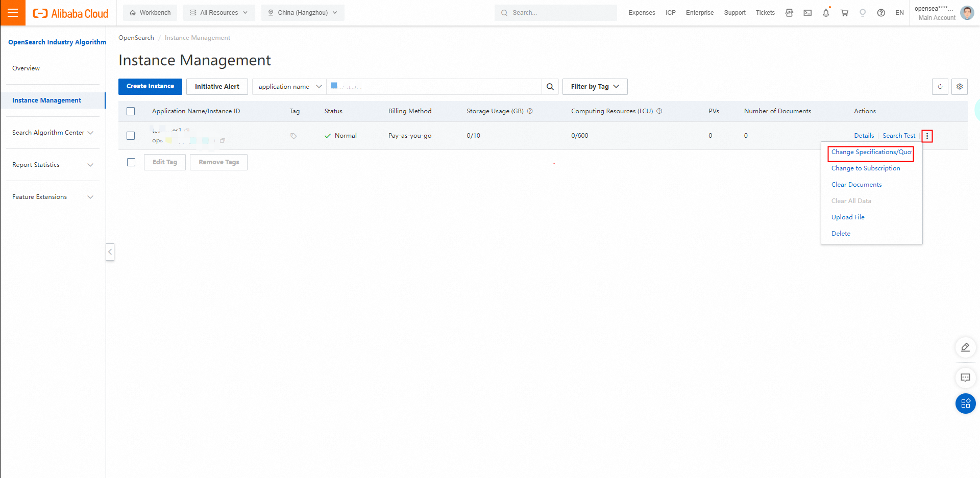This screenshot has width=980, height=478.
Task: Click OpenSearch Industry Algorithm sidebar title
Action: coord(57,42)
